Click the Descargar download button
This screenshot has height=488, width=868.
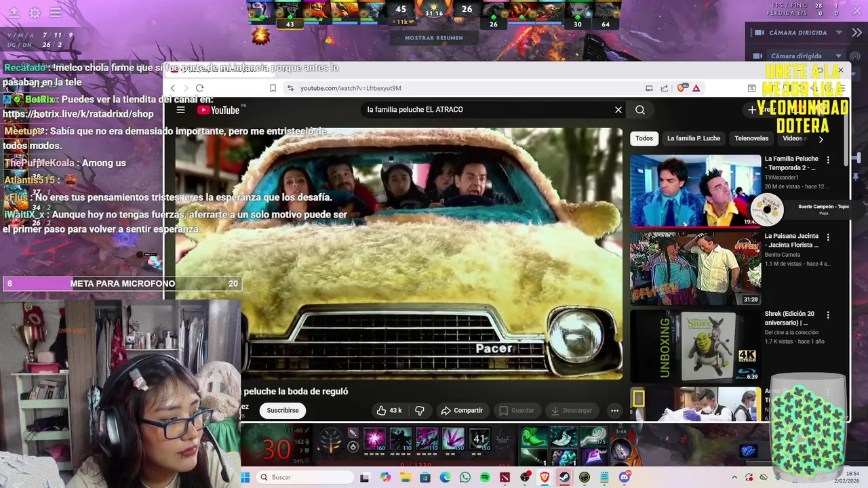pyautogui.click(x=572, y=410)
